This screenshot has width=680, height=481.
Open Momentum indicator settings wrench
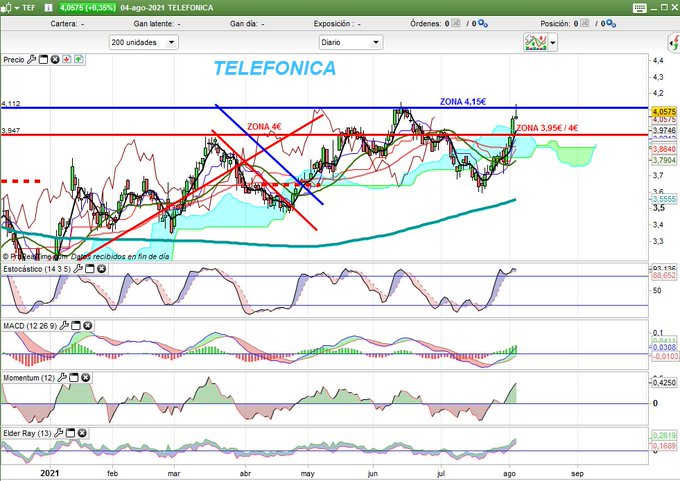[62, 378]
